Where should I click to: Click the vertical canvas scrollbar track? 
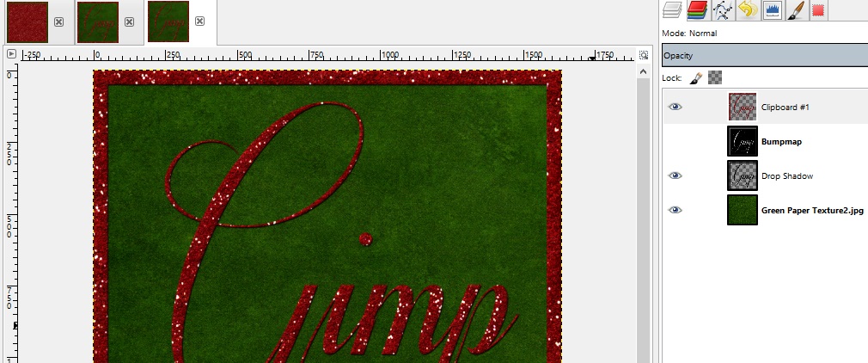[643, 220]
